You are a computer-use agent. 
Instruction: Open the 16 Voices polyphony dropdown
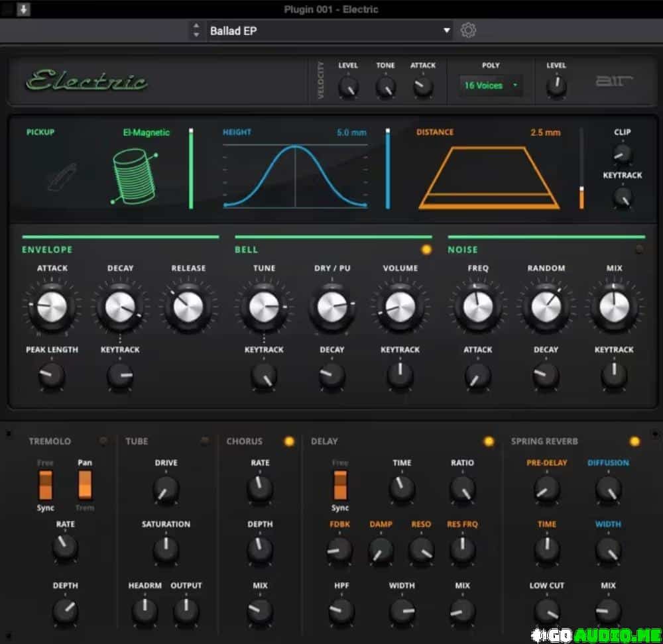(x=491, y=85)
